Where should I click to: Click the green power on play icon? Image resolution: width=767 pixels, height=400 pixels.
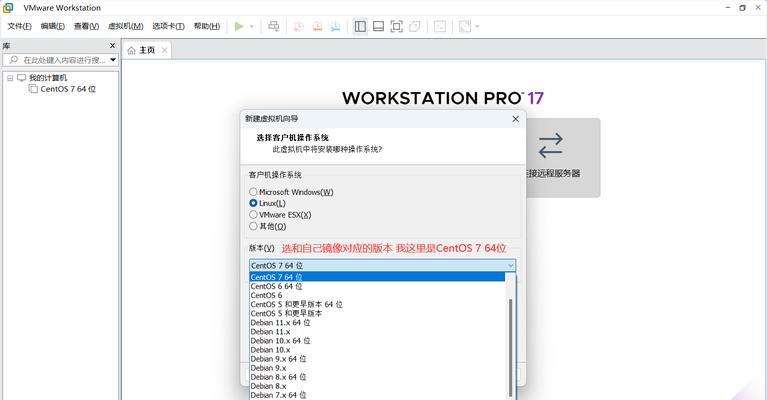(239, 26)
